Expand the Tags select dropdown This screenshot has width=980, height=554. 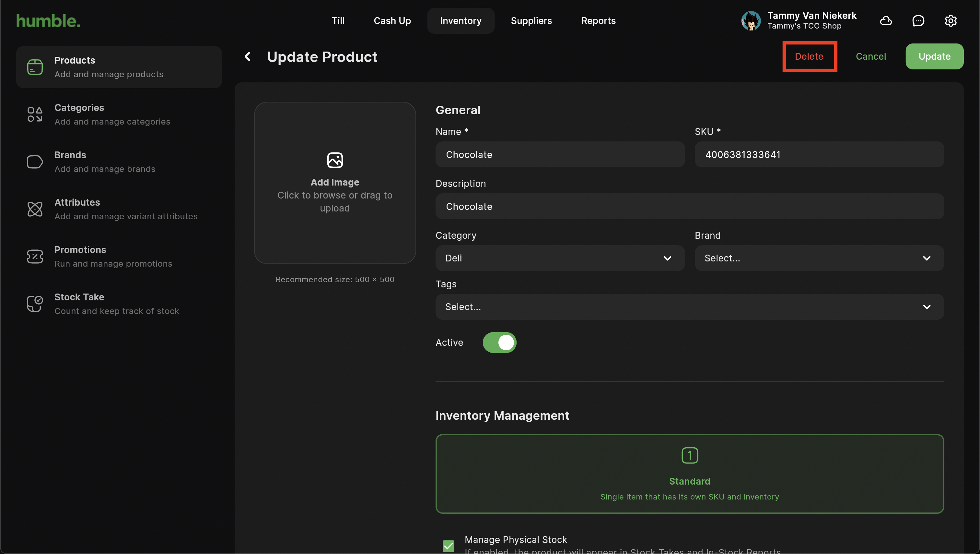689,307
